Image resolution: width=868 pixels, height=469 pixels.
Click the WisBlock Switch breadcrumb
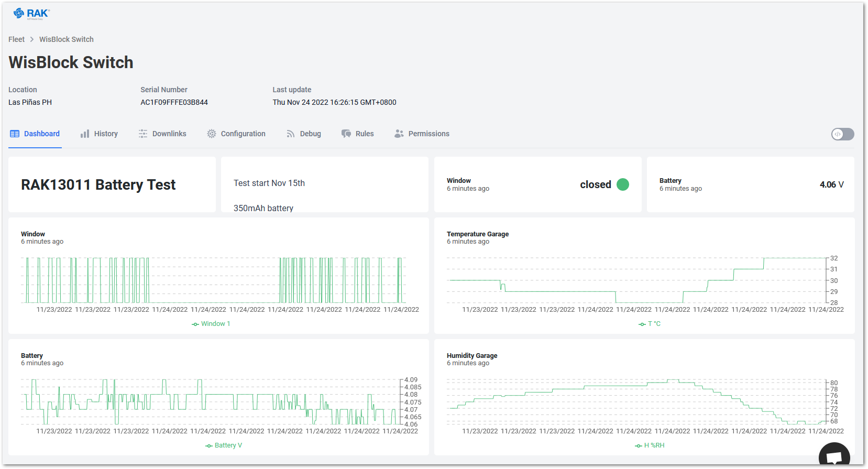(x=67, y=39)
